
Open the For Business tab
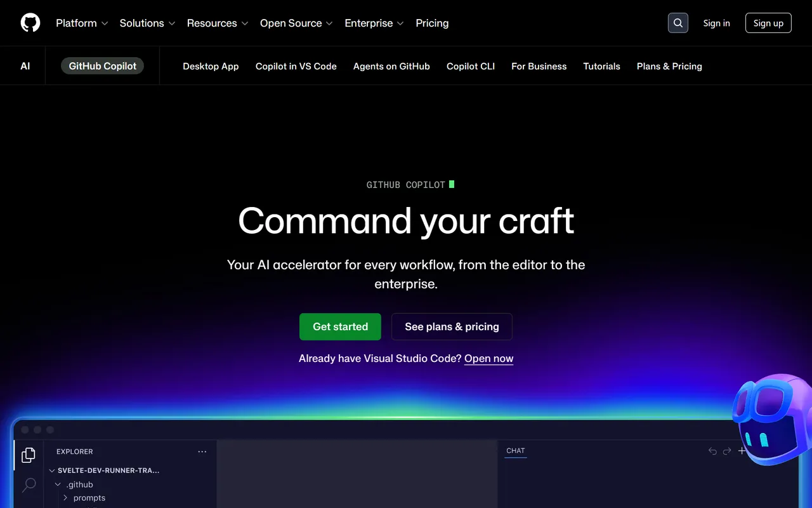pyautogui.click(x=539, y=66)
